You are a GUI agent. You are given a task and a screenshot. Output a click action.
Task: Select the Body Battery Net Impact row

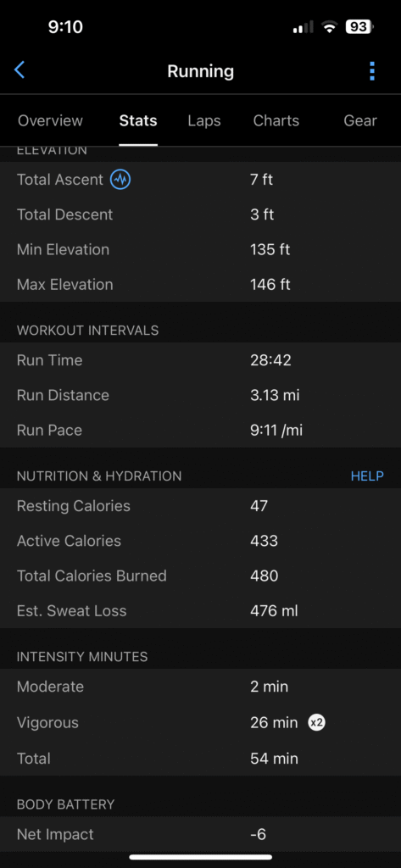pos(200,834)
